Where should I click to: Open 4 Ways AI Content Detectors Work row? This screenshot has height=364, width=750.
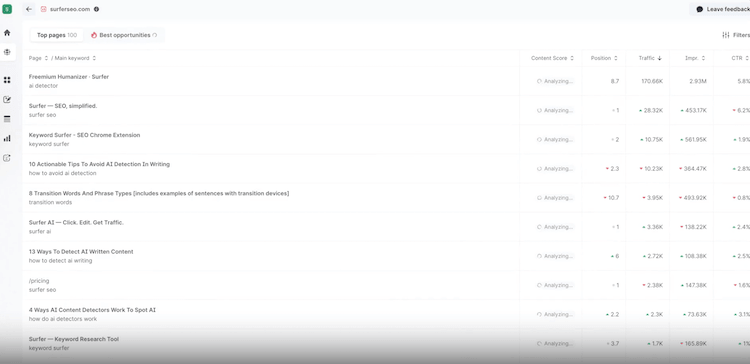point(92,310)
